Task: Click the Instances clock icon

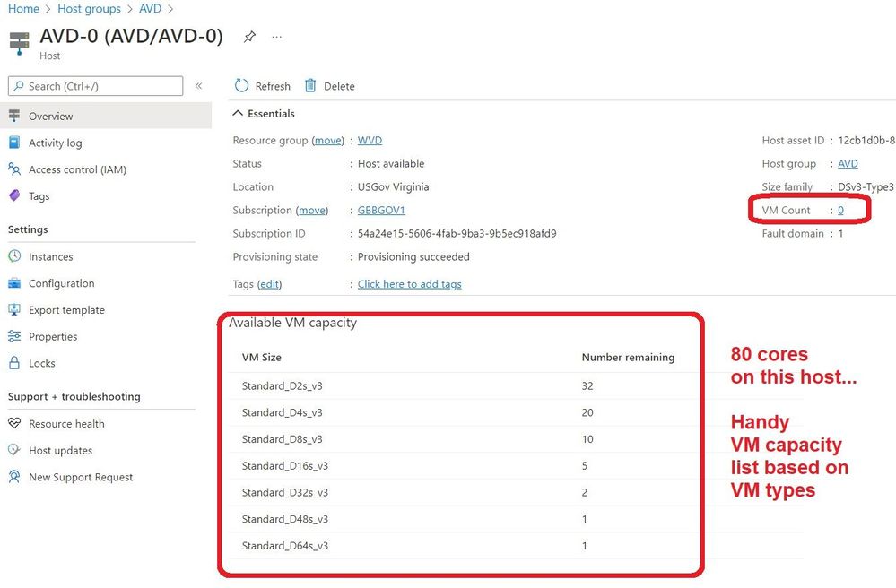Action: [x=14, y=255]
